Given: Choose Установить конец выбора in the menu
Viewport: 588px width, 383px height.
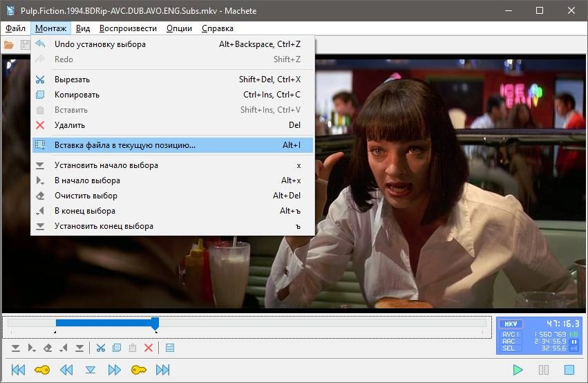Looking at the screenshot, I should [x=173, y=226].
